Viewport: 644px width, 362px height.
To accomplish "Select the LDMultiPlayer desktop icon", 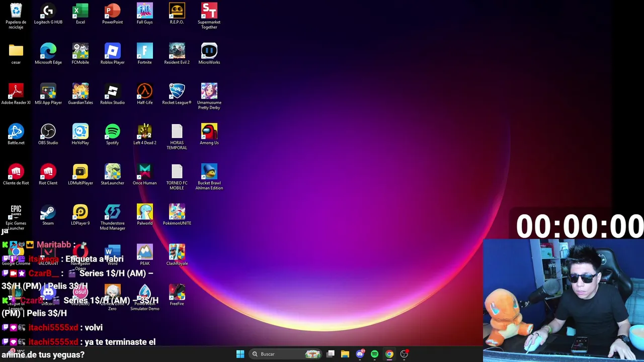I will coord(80,174).
